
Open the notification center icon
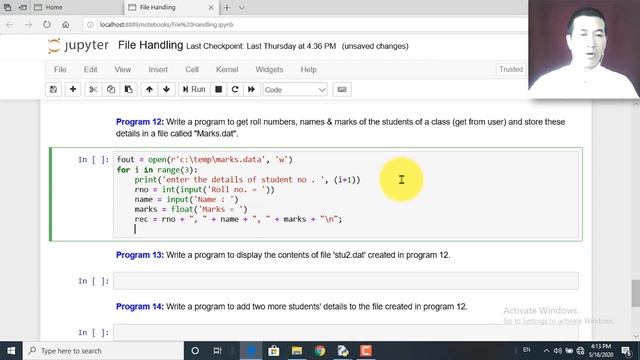tap(627, 351)
